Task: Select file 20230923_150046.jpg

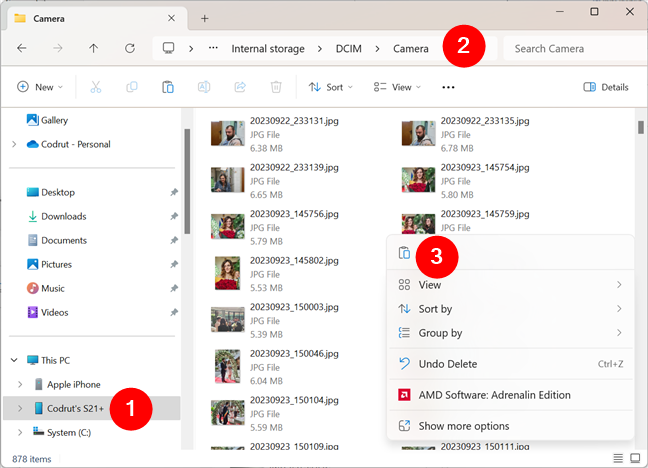Action: (x=275, y=367)
